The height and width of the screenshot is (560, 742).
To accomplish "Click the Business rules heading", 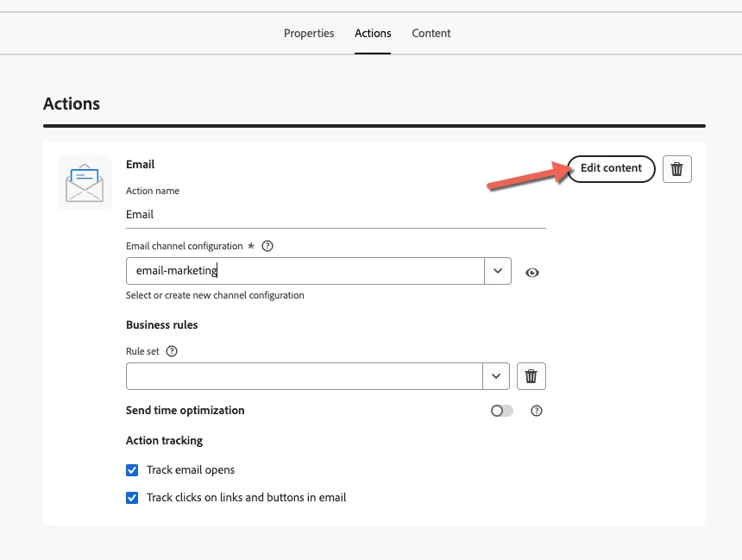I will click(x=162, y=325).
